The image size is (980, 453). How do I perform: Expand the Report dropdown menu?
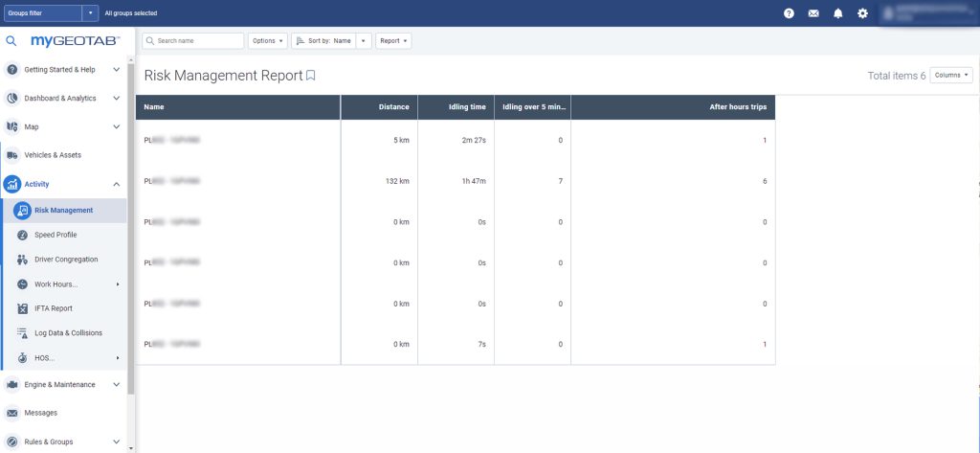click(x=393, y=41)
